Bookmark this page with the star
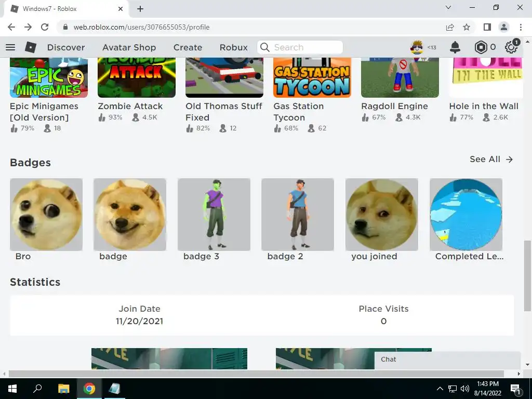The image size is (532, 399). coord(467,27)
